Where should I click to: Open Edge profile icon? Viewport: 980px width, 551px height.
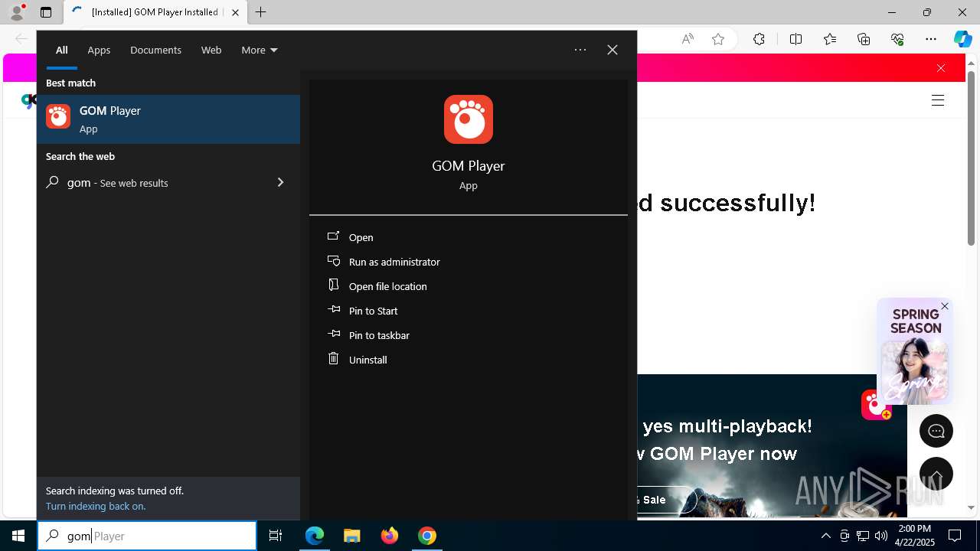pos(16,12)
